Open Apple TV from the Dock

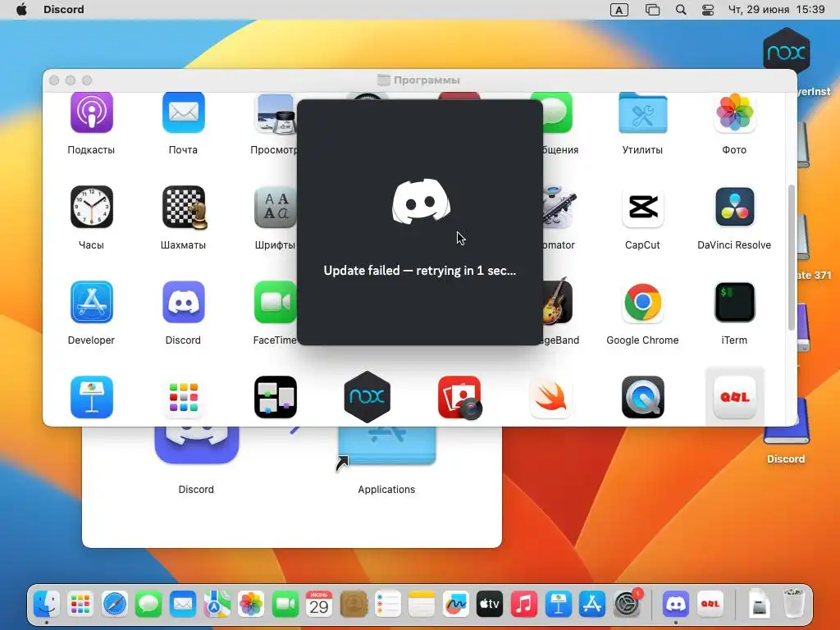pos(490,605)
